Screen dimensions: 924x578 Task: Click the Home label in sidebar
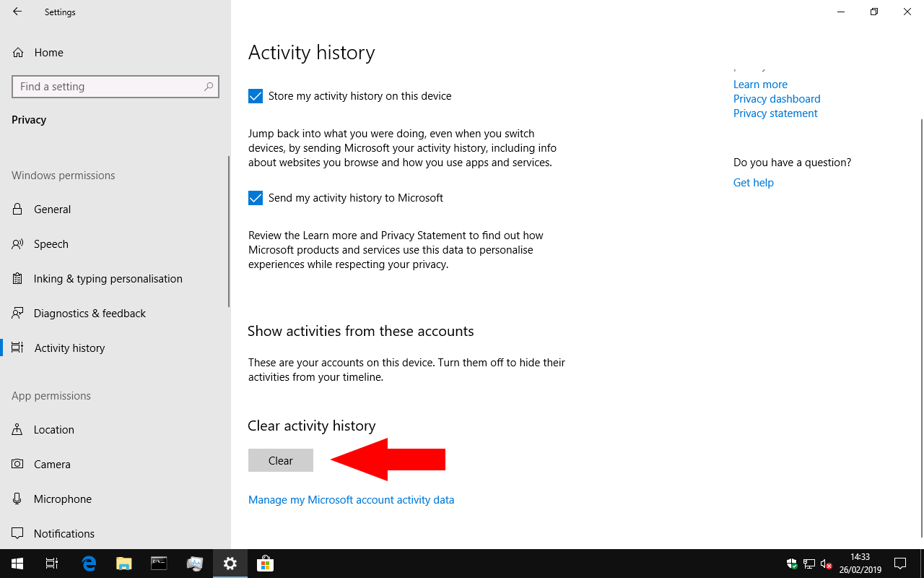pyautogui.click(x=48, y=52)
